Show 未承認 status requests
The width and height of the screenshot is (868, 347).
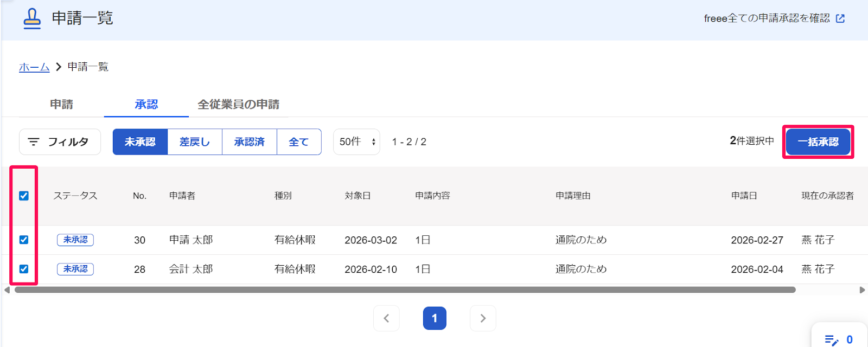[x=140, y=142]
